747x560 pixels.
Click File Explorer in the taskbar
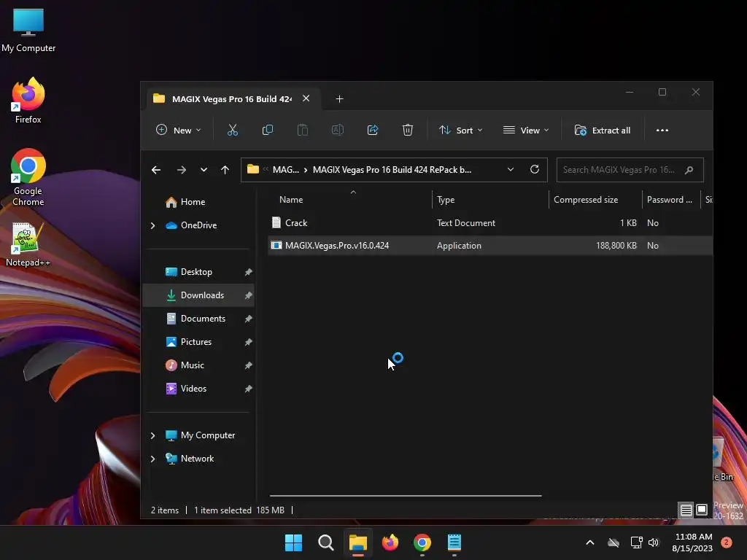(x=357, y=542)
